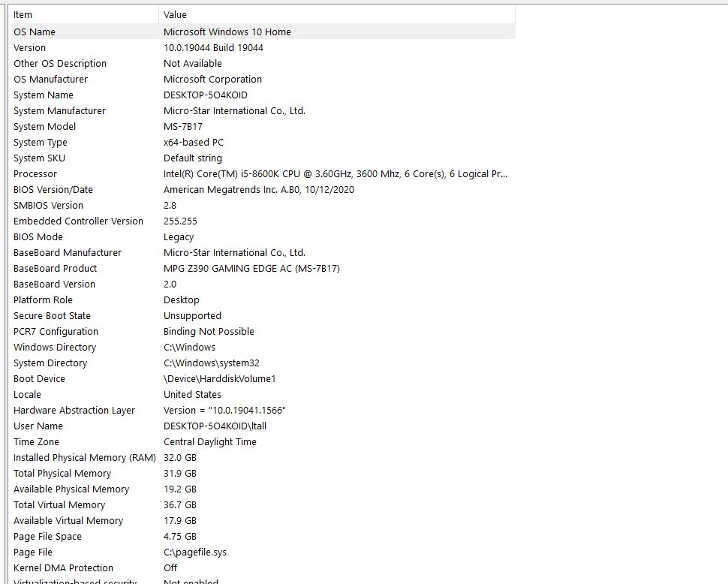Select the Secure Boot State row
Image resolution: width=728 pixels, height=584 pixels.
coord(263,316)
